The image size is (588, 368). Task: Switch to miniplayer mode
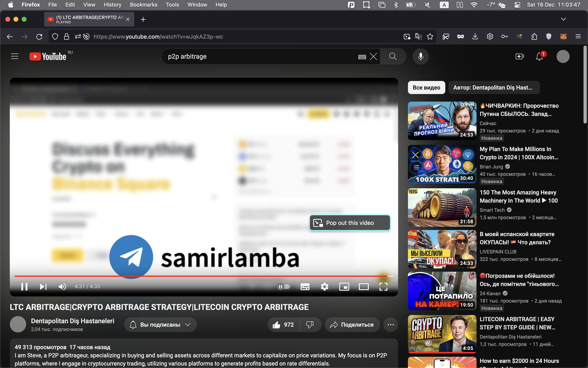[x=344, y=286]
